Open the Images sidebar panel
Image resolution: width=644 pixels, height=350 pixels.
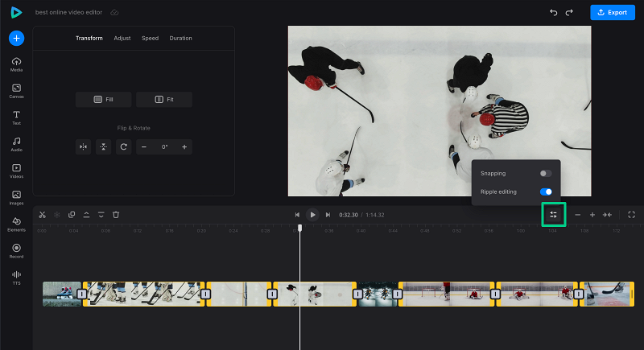click(16, 198)
